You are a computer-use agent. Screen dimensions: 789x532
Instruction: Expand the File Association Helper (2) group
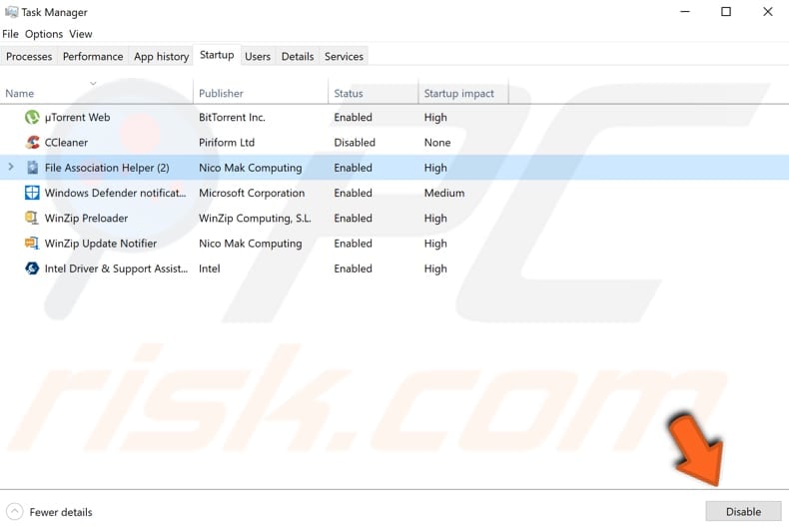click(11, 167)
